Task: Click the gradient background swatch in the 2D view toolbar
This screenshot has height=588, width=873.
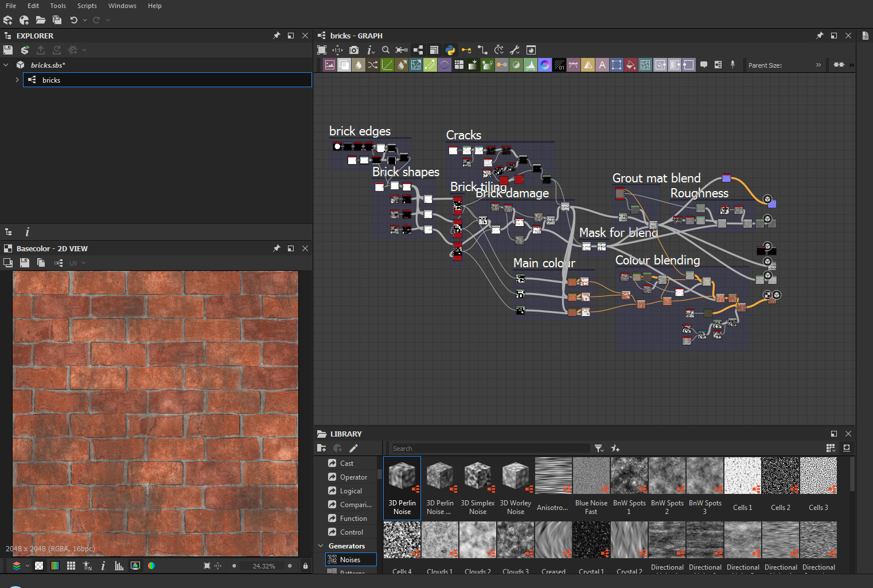Action: pyautogui.click(x=54, y=566)
